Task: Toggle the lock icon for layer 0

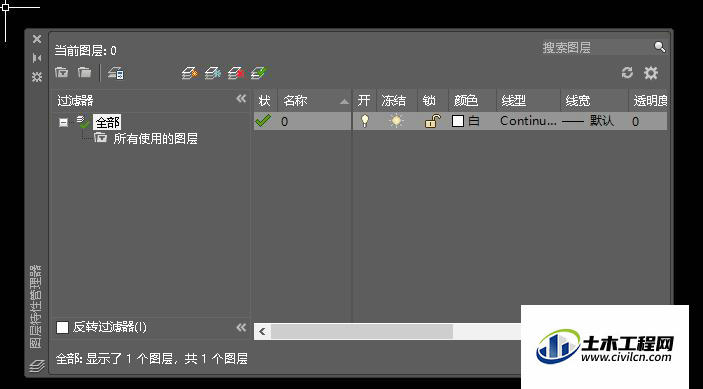Action: coord(433,121)
